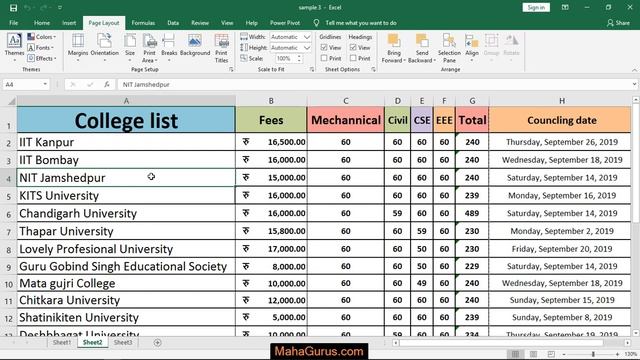This screenshot has height=360, width=640.
Task: Select the 'Councling date' header cell
Action: click(561, 120)
